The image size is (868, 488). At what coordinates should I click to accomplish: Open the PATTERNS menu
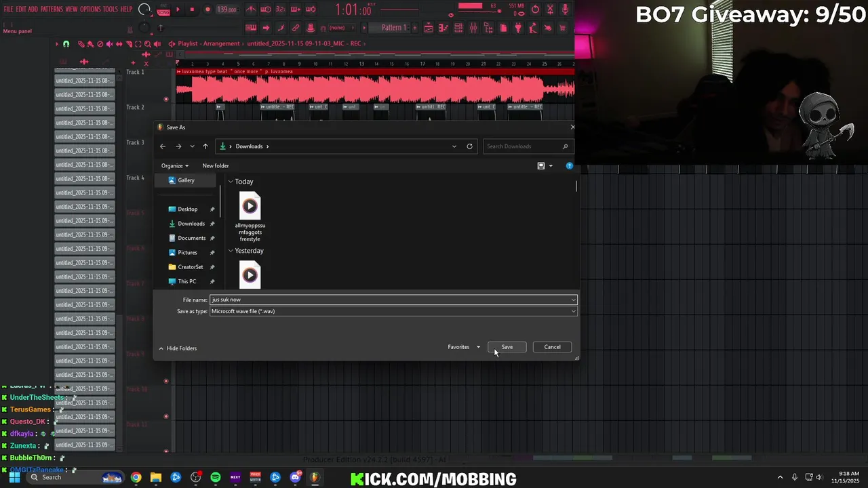coord(52,9)
